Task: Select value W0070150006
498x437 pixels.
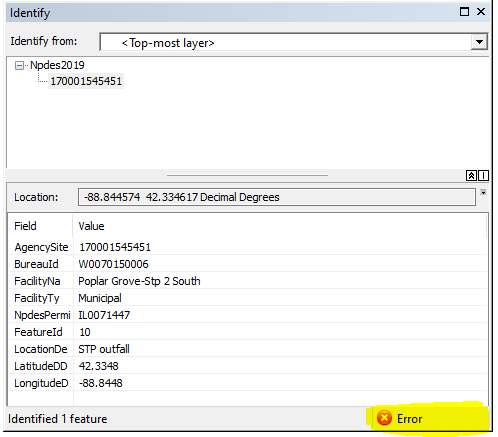Action: pos(113,264)
